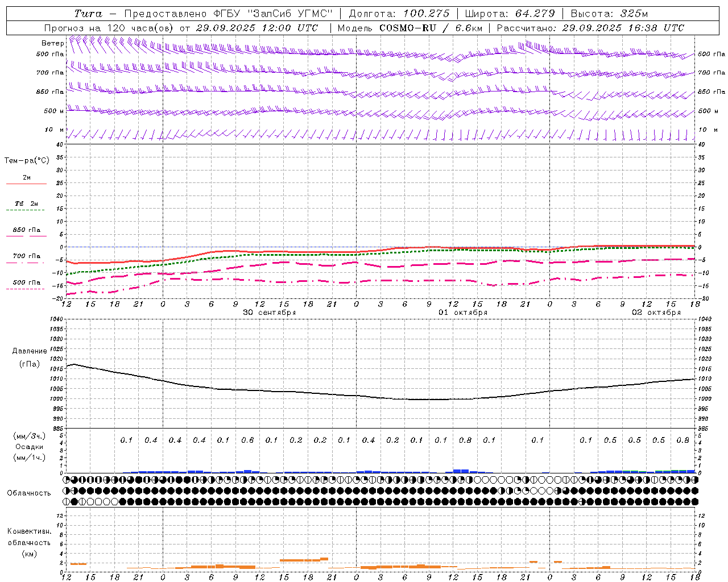Click the "Ветер" wind section label
728x582 pixels.
53,43
